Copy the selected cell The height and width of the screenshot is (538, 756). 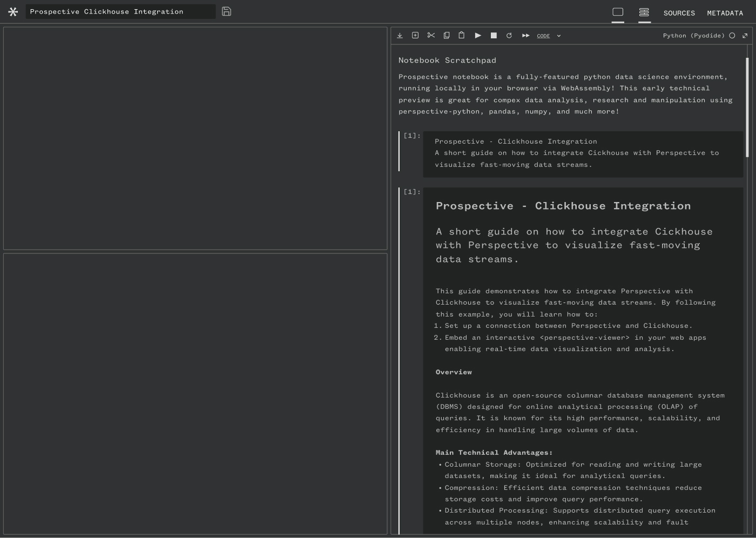[447, 36]
